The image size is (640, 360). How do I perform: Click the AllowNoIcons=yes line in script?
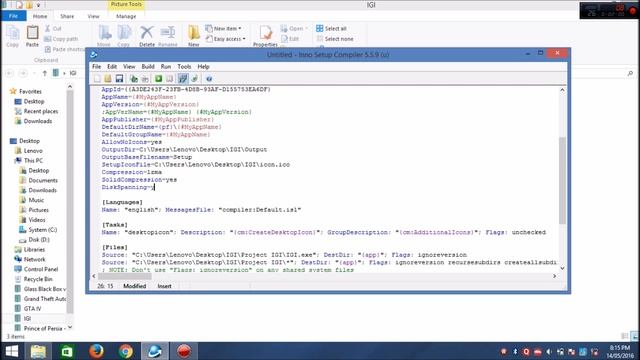pyautogui.click(x=132, y=142)
